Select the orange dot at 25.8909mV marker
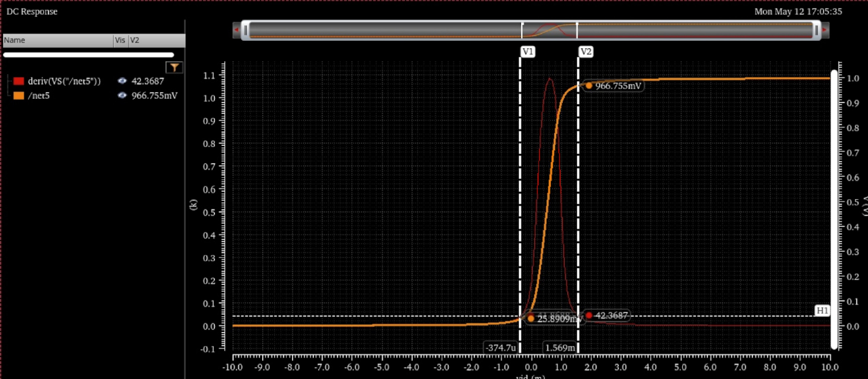The image size is (868, 379). pos(531,318)
